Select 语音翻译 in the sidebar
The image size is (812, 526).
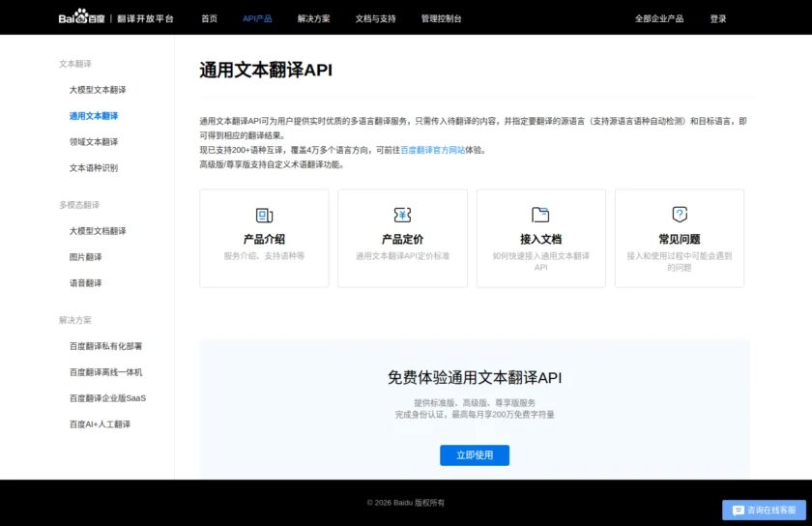point(85,282)
